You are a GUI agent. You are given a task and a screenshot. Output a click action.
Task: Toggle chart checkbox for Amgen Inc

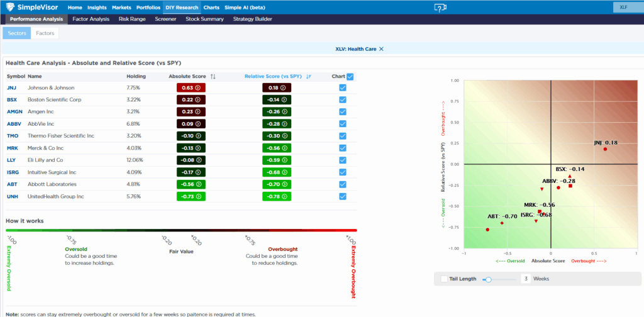342,112
